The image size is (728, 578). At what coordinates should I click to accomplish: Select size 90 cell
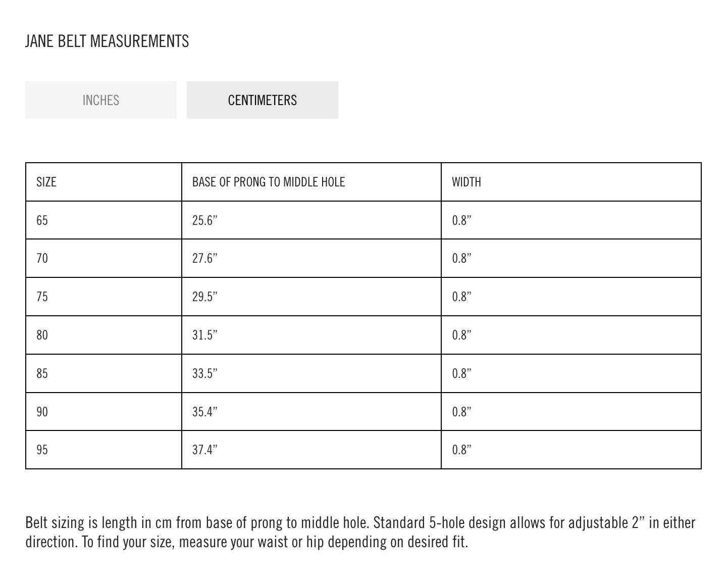[103, 412]
